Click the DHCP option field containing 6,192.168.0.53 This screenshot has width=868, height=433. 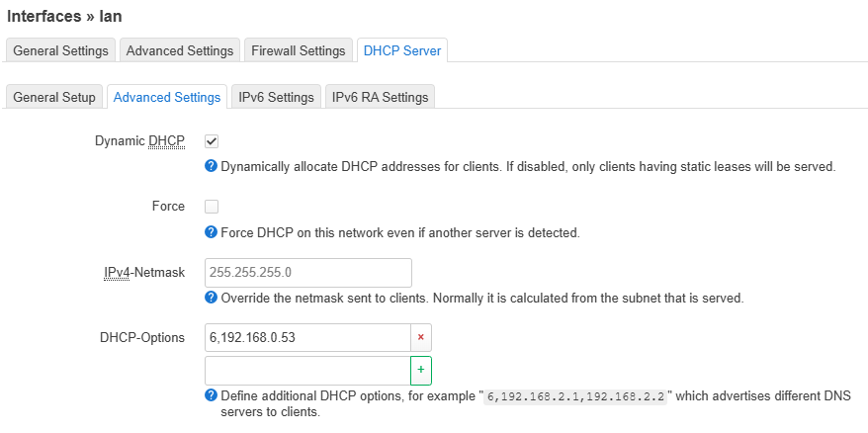point(307,337)
